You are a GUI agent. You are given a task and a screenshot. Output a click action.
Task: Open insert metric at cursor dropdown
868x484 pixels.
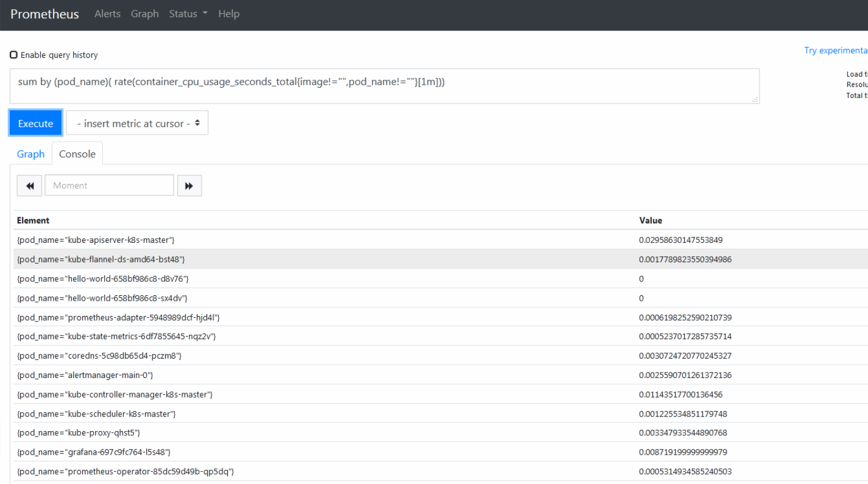[136, 123]
